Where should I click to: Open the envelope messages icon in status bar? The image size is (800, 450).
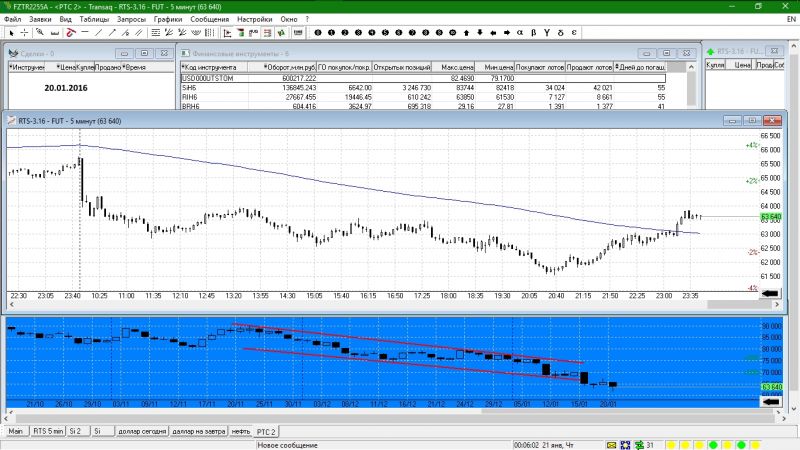pos(612,445)
